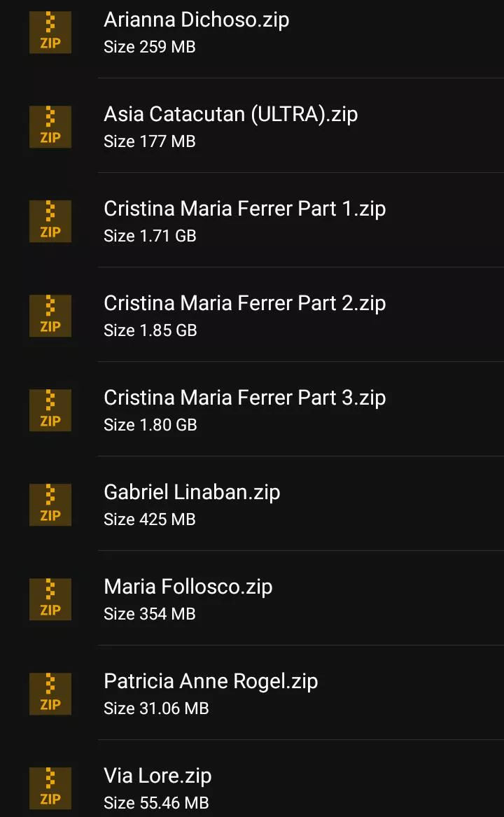Tap the ZIP icon for Asia Catacutan (ULTRA).zip
This screenshot has height=817, width=504.
click(x=50, y=127)
